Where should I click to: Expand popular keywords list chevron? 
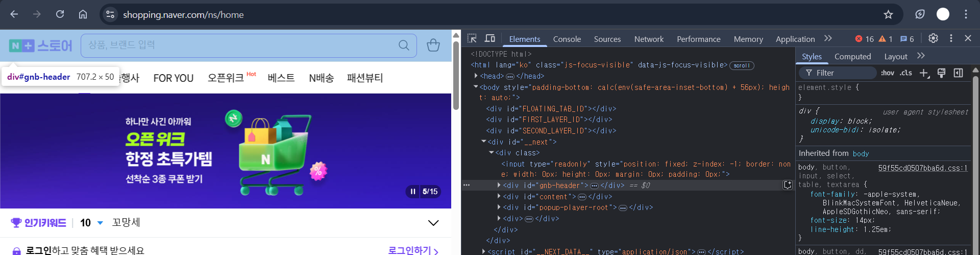pos(433,223)
